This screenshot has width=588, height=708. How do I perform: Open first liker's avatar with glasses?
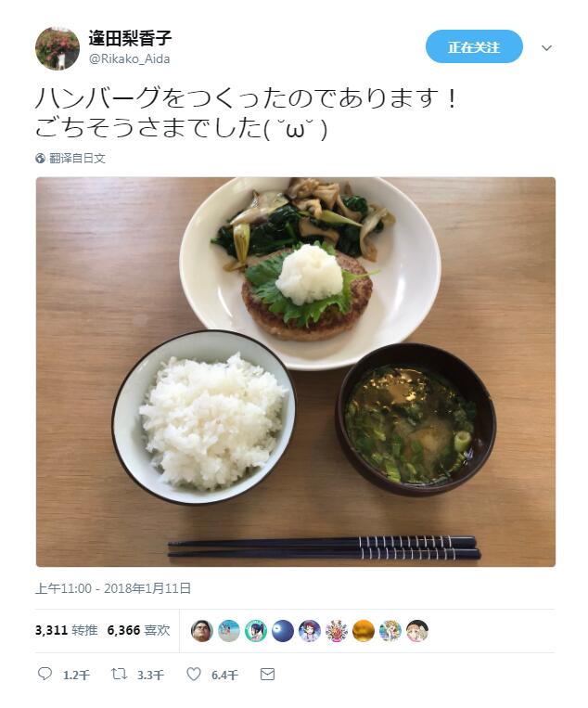[x=201, y=631]
